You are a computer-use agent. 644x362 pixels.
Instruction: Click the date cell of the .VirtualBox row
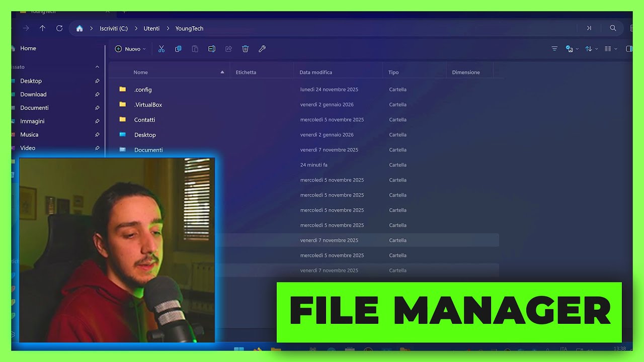[327, 105]
